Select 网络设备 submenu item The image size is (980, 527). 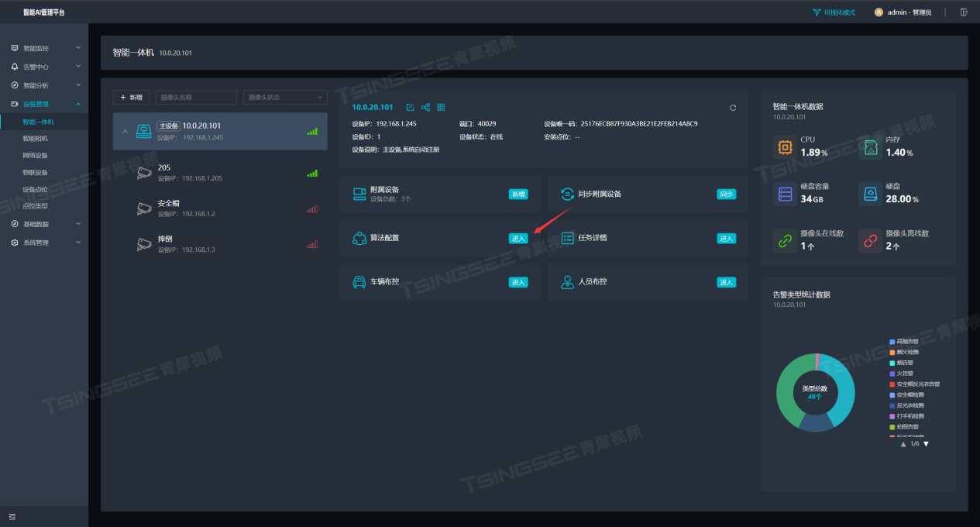pos(44,156)
